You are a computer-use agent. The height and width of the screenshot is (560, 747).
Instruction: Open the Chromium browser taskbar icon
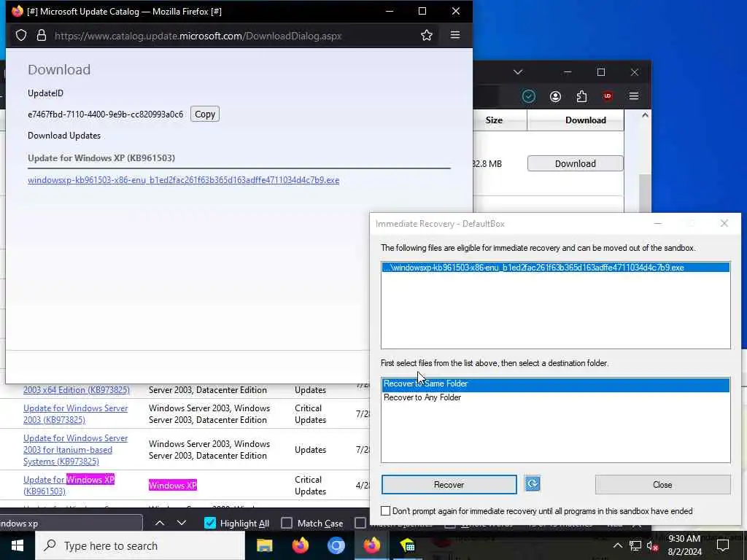pos(336,545)
